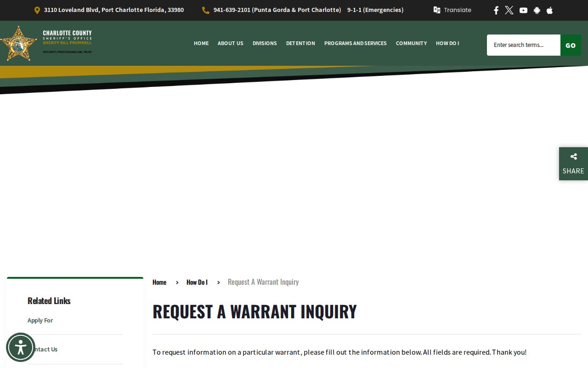Open the YouTube channel icon
This screenshot has height=368, width=588.
click(523, 10)
